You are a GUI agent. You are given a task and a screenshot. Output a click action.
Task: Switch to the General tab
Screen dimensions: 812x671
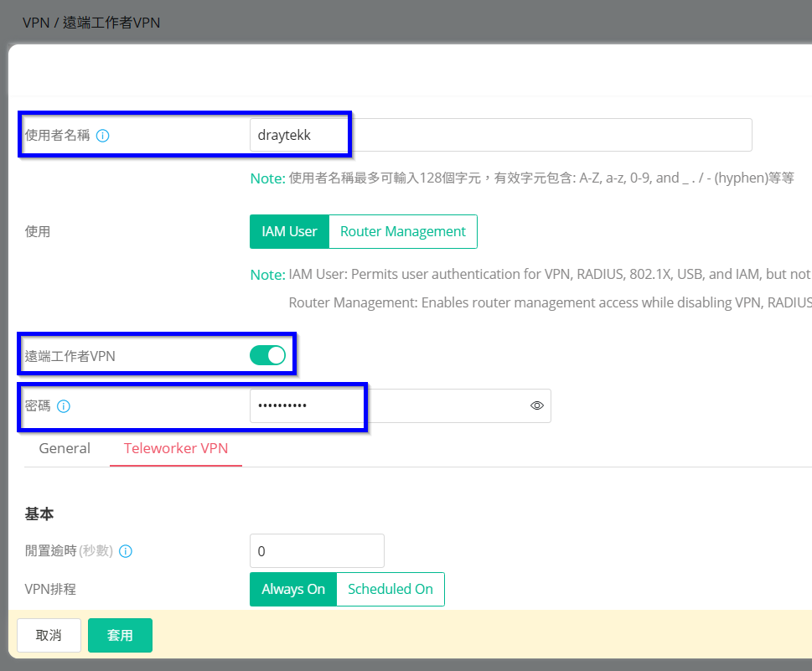(x=65, y=448)
